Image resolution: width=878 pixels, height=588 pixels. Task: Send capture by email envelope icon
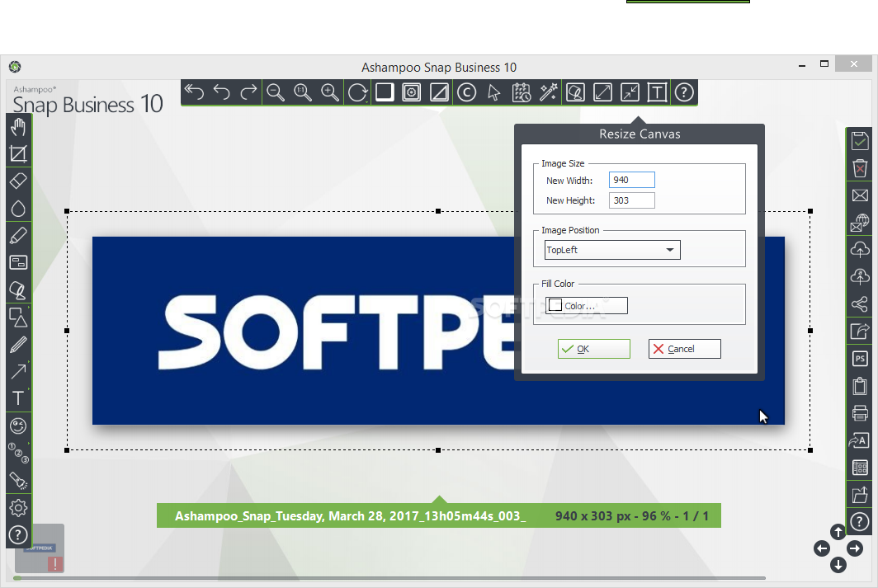(860, 195)
